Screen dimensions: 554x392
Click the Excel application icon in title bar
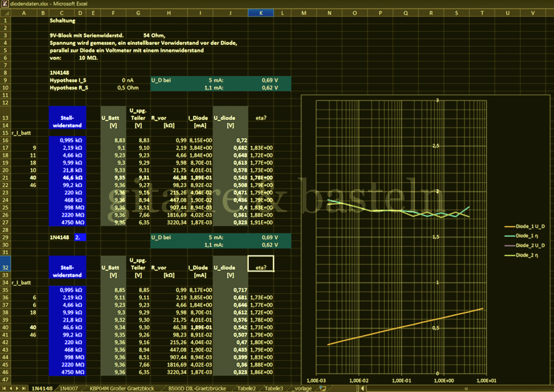pyautogui.click(x=5, y=4)
